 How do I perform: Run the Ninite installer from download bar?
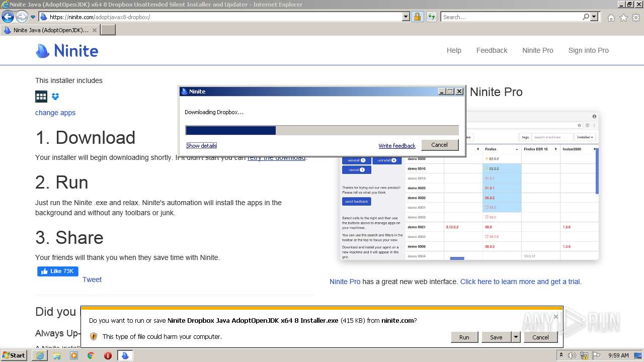point(464,337)
